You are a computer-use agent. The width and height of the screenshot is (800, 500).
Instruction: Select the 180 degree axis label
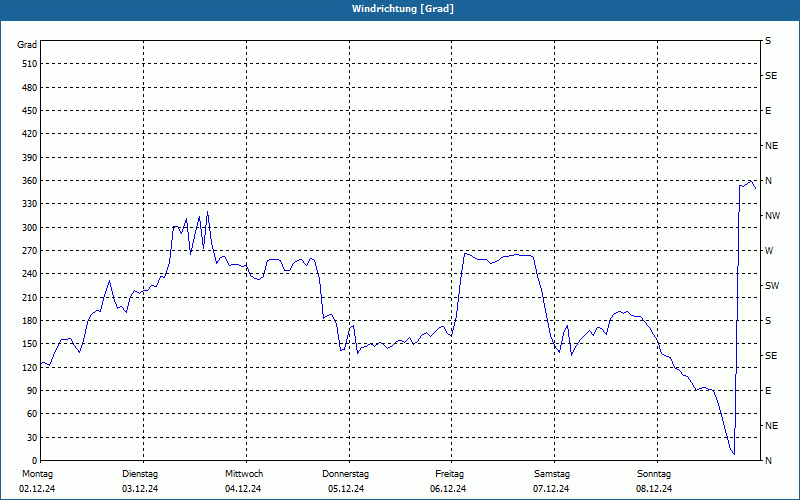tap(30, 320)
